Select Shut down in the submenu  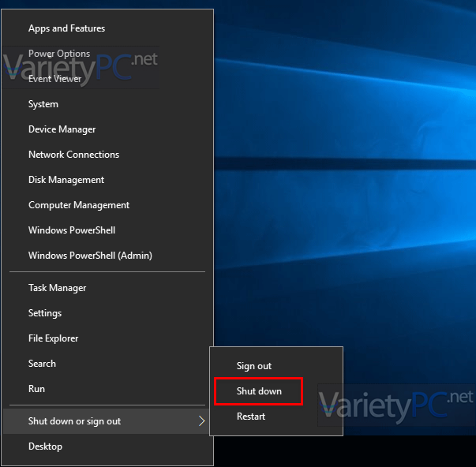pos(276,391)
